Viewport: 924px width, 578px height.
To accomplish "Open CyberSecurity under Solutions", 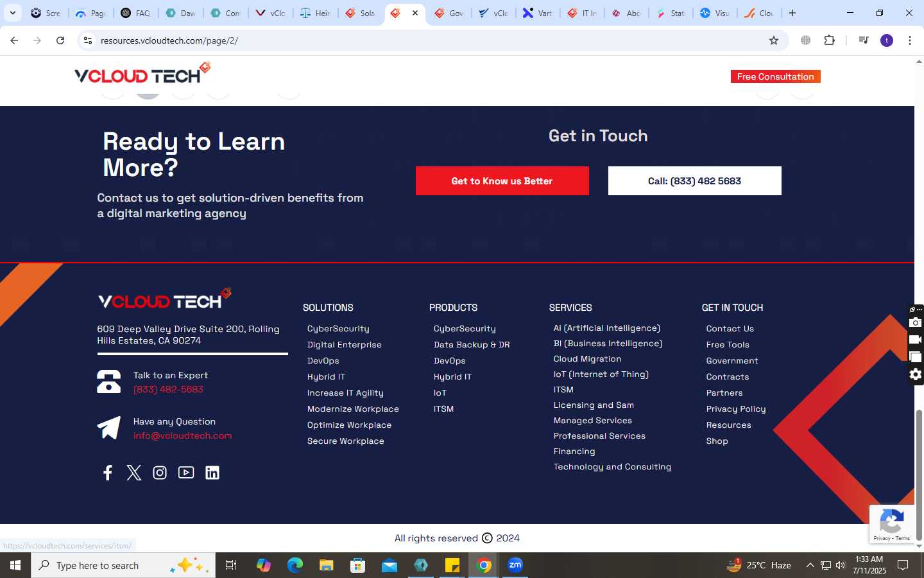I will point(338,329).
